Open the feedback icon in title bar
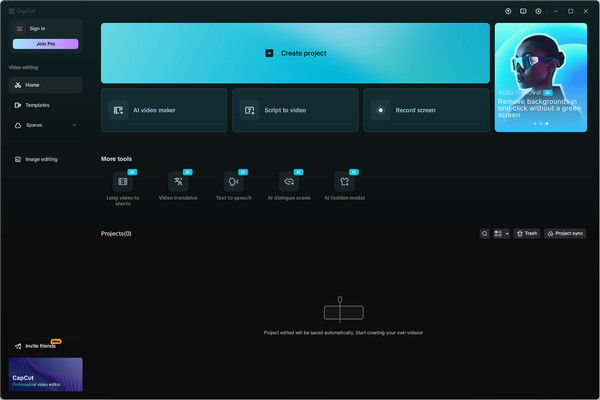Viewport: 600px width, 400px height. pyautogui.click(x=523, y=11)
